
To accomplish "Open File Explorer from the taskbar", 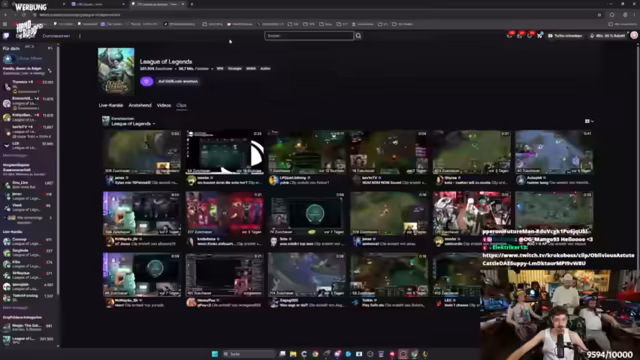I will click(x=293, y=354).
